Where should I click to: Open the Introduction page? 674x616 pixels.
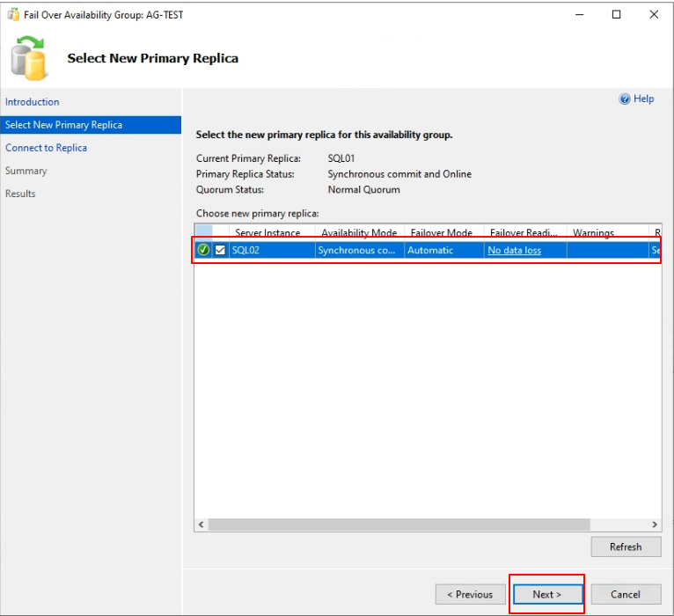pyautogui.click(x=33, y=102)
